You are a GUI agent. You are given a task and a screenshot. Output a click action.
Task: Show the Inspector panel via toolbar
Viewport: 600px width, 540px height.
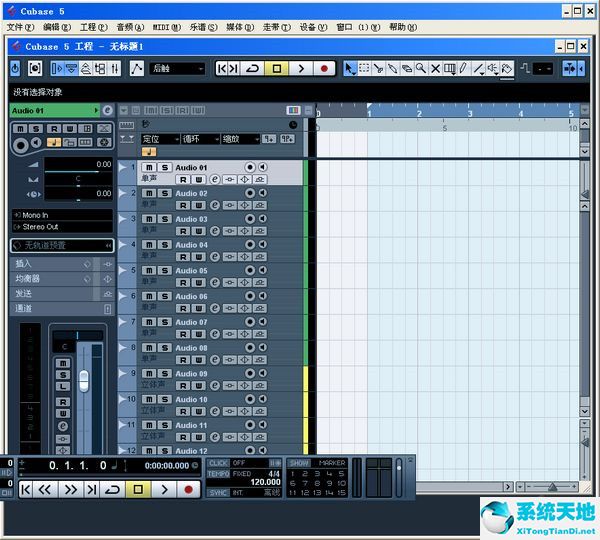[57, 69]
